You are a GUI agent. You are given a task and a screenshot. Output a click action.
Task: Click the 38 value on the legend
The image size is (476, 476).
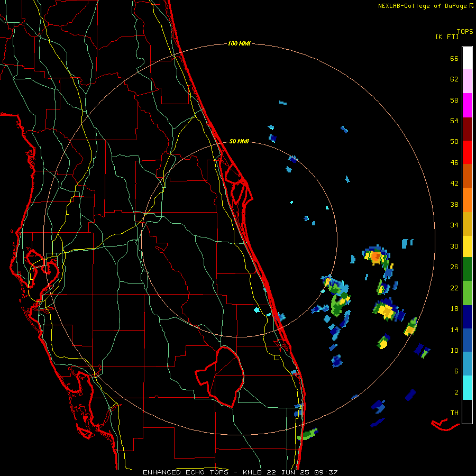(x=454, y=204)
